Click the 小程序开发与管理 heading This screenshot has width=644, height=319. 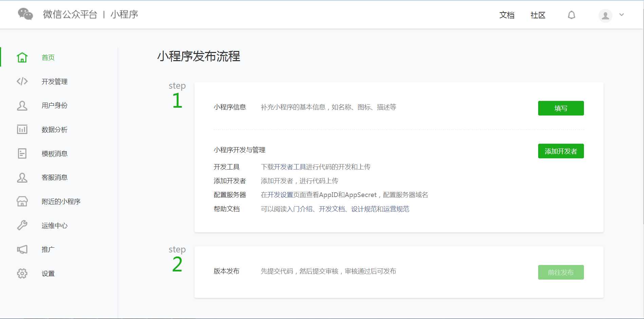[x=240, y=150]
